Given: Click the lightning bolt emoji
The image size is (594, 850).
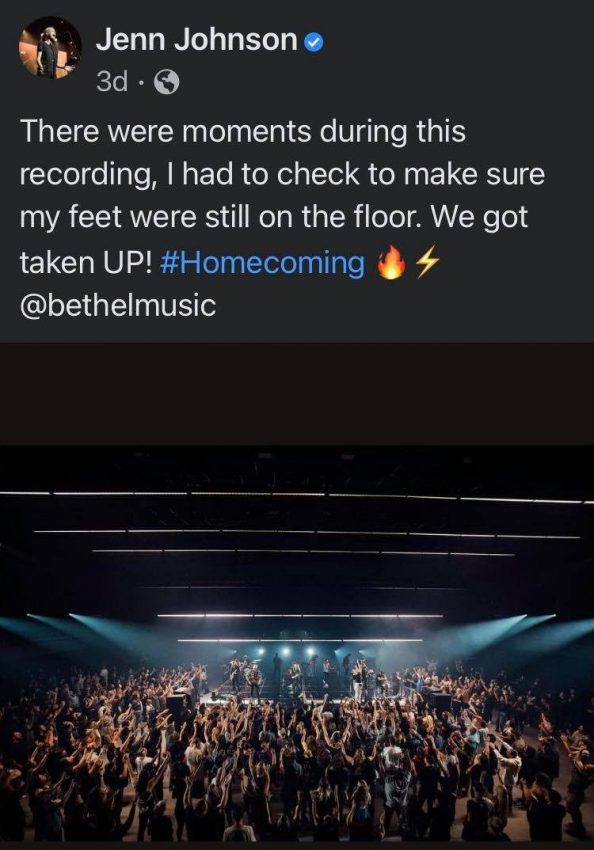Looking at the screenshot, I should click(x=427, y=261).
